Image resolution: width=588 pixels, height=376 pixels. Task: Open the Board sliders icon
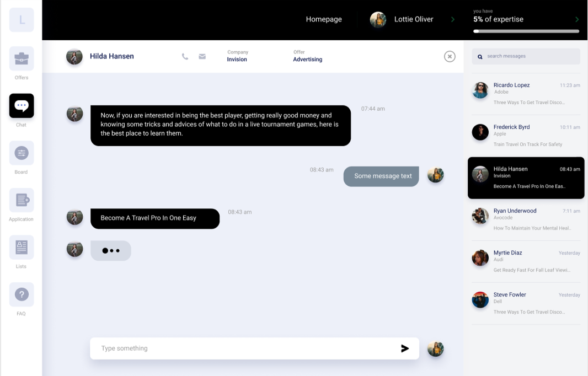[x=22, y=153]
